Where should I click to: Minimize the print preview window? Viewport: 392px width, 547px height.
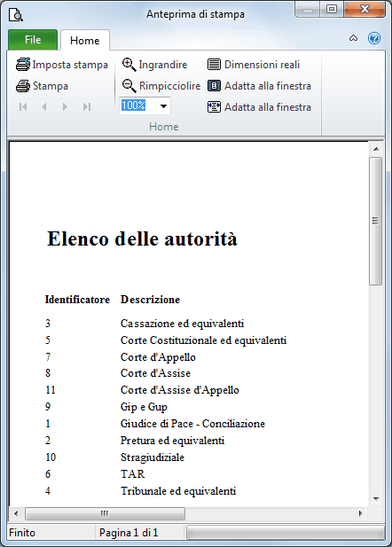coord(308,9)
